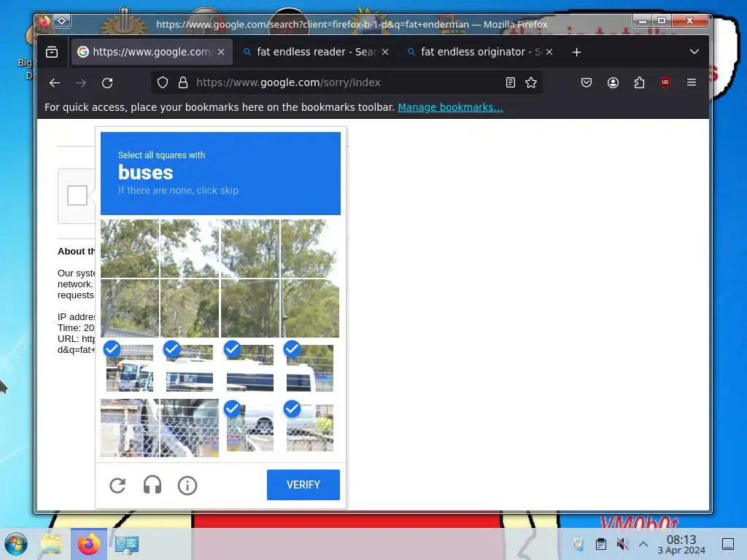747x560 pixels.
Task: Open the tracking protection shield icon
Action: (x=163, y=83)
